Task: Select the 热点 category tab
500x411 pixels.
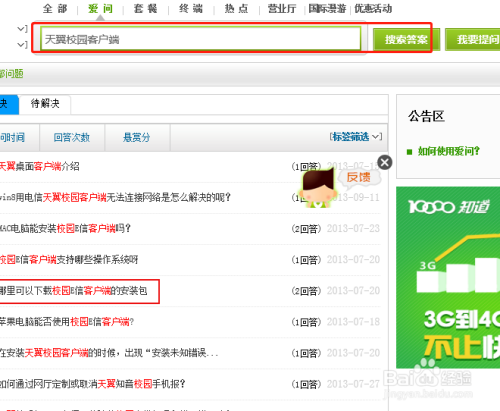Action: pyautogui.click(x=236, y=9)
